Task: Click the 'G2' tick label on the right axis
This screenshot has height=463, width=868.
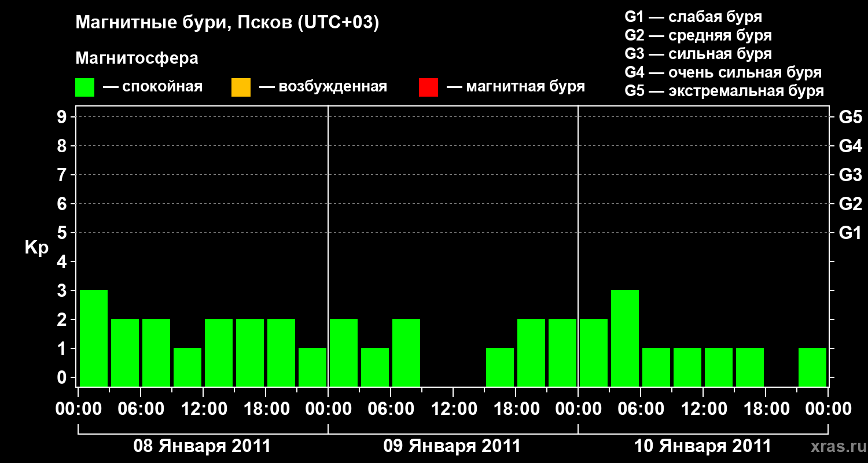Action: pos(850,204)
